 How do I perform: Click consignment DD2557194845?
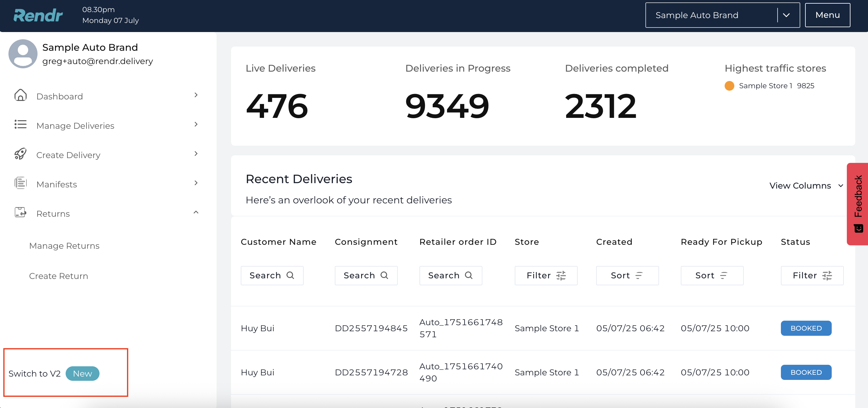point(371,328)
